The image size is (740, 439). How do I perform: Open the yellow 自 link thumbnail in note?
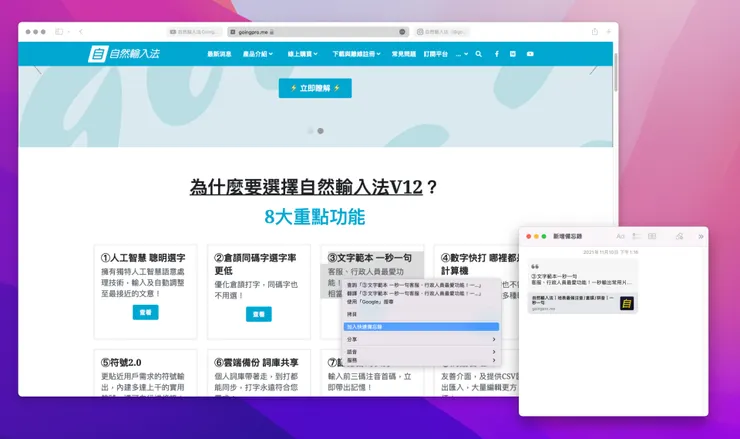627,304
